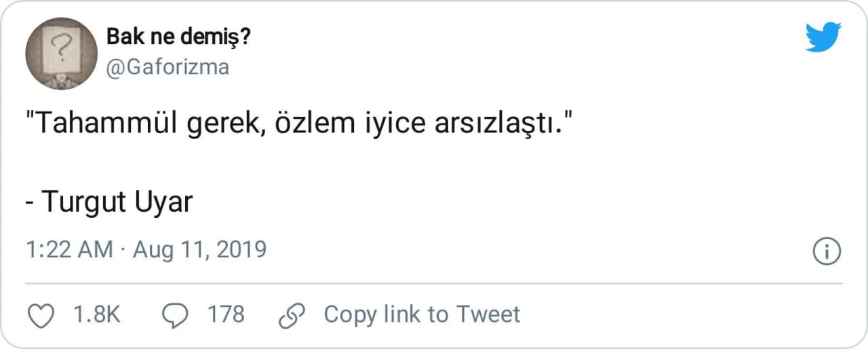Click the divider line above the actions
Screen dimensions: 868x349
(x=434, y=283)
